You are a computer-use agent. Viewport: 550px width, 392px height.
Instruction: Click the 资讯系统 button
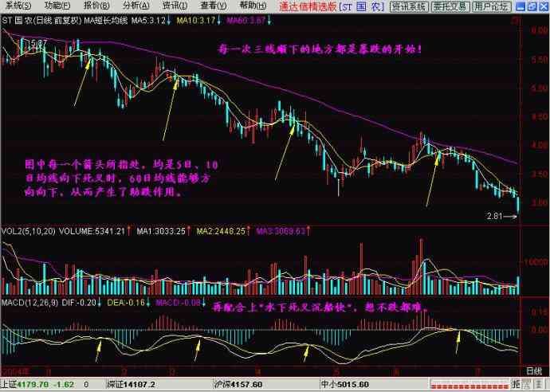point(407,6)
